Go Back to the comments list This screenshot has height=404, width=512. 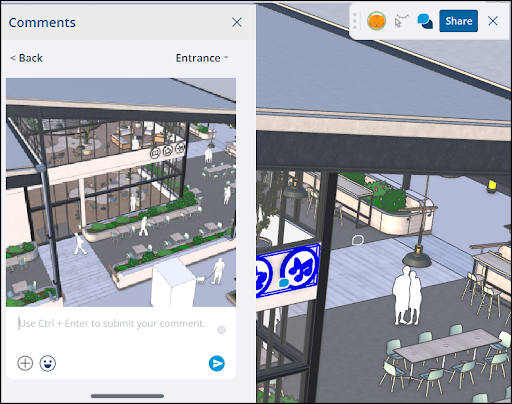(27, 58)
